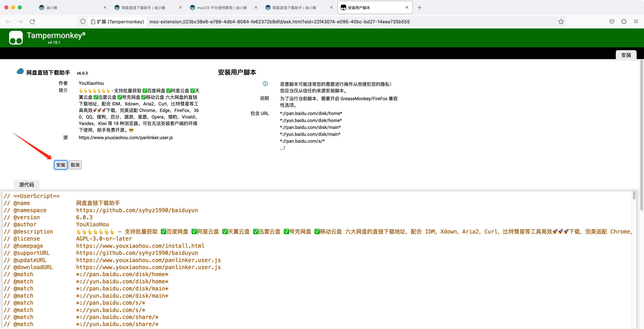Click the @downloadURL panlinker.user.js line
The height and width of the screenshot is (329, 644).
click(112, 267)
